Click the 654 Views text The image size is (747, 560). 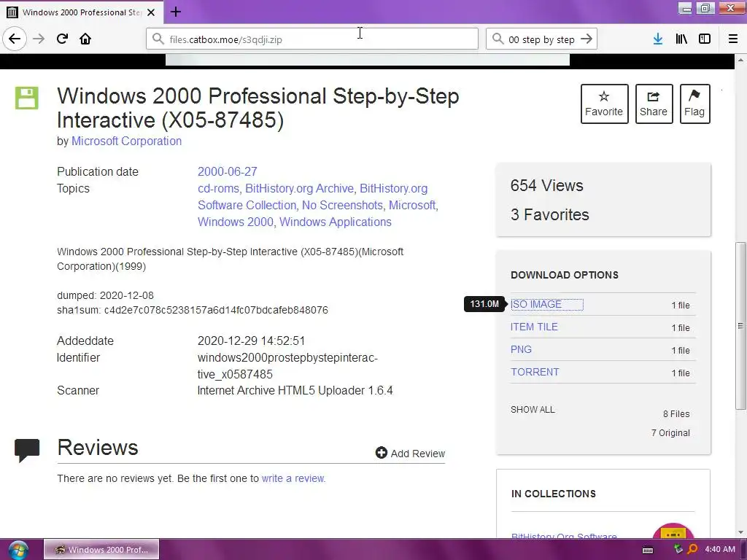(x=547, y=186)
